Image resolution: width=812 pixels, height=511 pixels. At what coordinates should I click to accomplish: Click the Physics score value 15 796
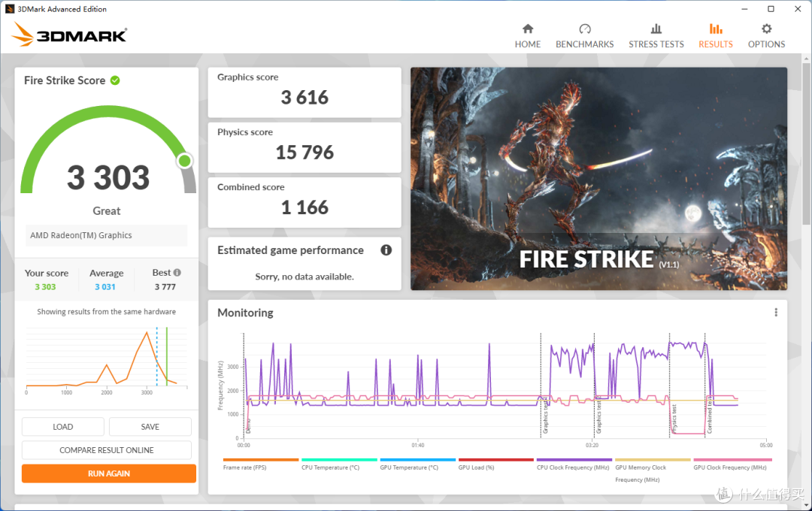(304, 153)
